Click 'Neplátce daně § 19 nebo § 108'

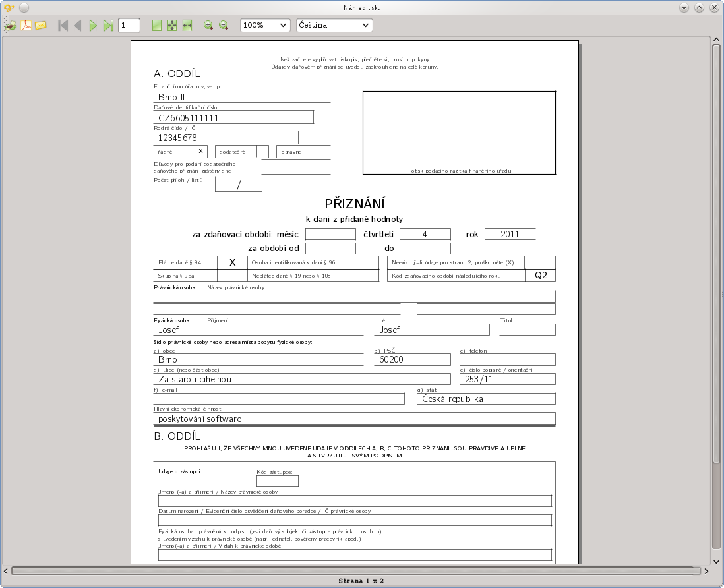(291, 276)
